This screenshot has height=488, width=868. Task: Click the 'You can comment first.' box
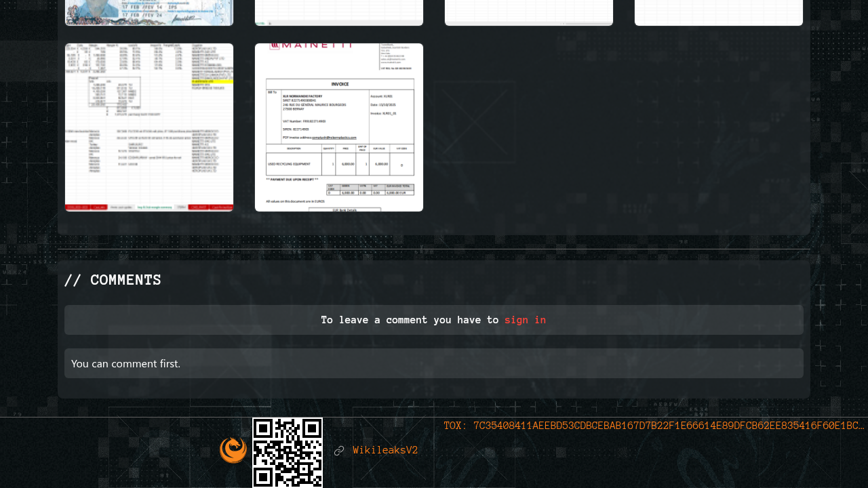(434, 363)
